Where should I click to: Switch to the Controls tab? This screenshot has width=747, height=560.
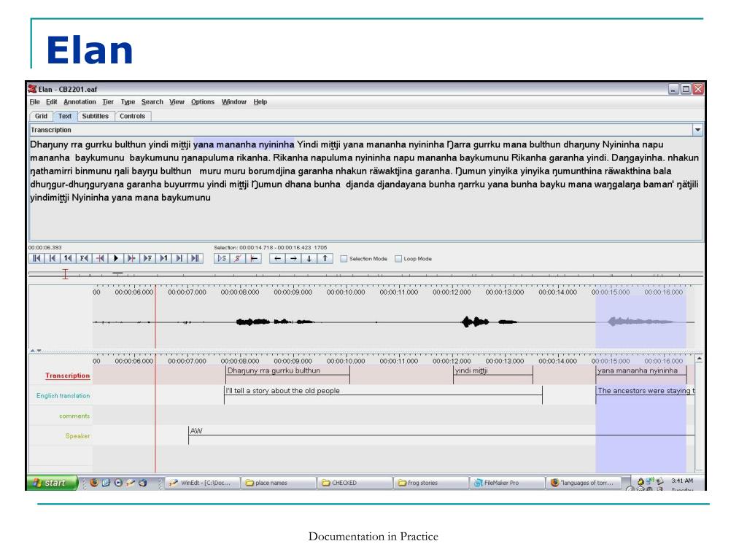133,116
